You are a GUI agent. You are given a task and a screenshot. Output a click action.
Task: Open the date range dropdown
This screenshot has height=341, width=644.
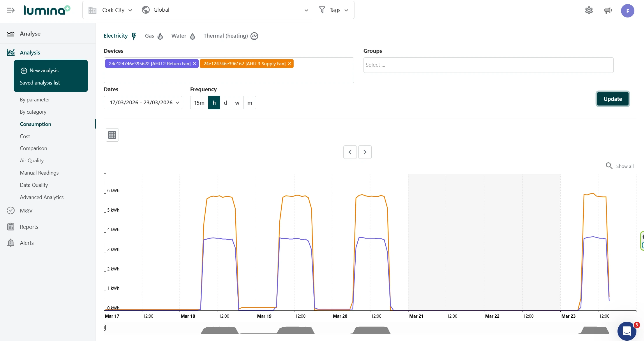pos(143,103)
